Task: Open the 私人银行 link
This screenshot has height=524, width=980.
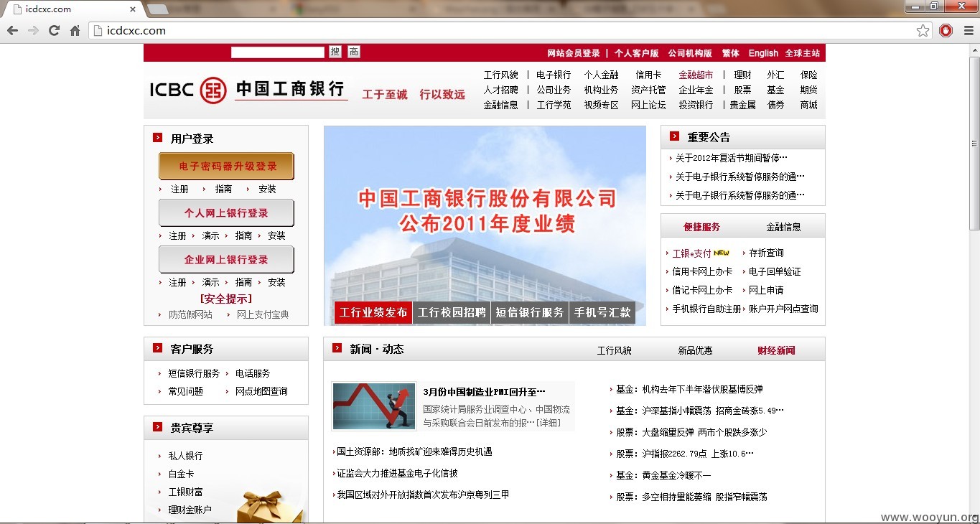Action: pyautogui.click(x=185, y=456)
